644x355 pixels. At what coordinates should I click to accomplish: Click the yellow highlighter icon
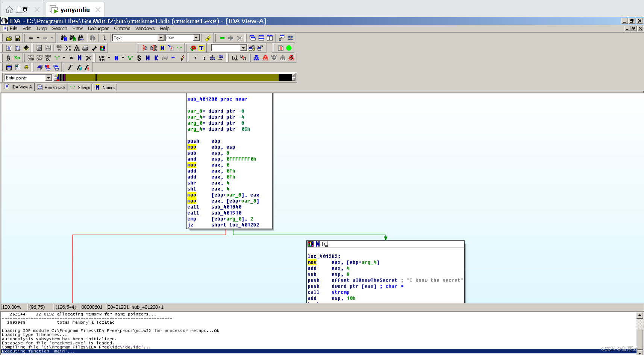(208, 38)
